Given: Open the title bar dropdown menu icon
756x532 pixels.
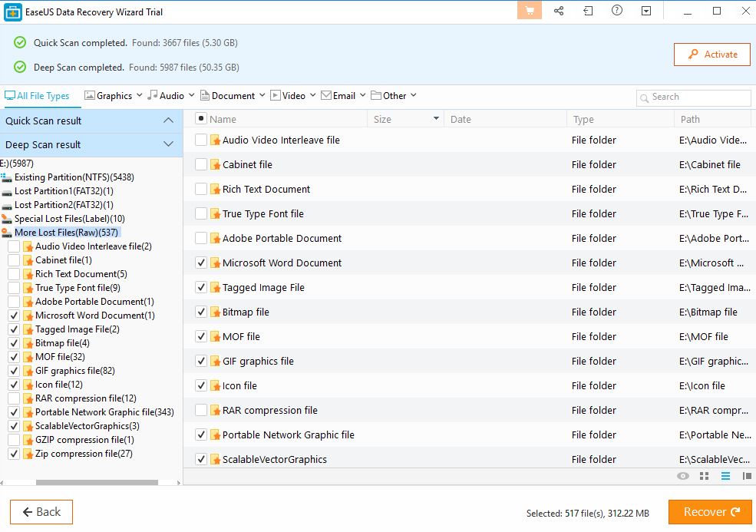Looking at the screenshot, I should (646, 11).
